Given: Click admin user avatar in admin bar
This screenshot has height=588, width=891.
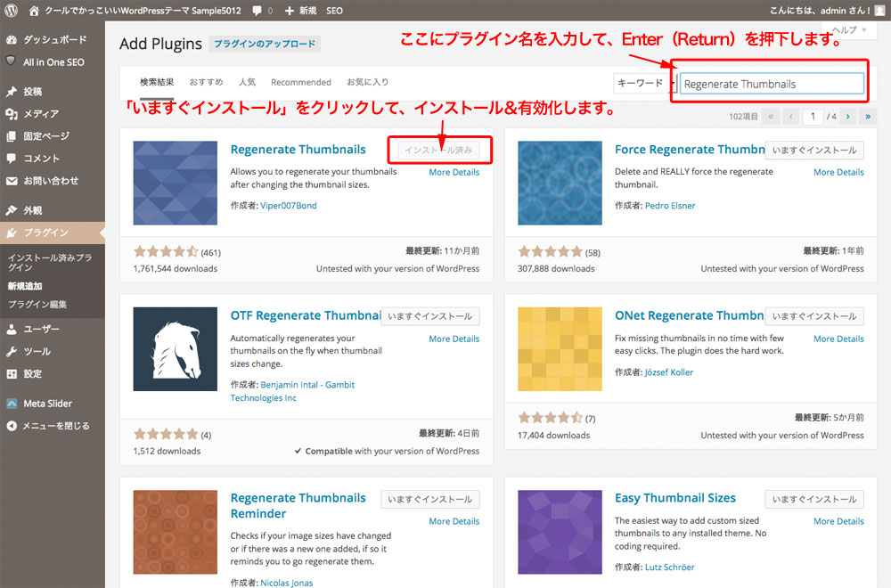Looking at the screenshot, I should [879, 11].
